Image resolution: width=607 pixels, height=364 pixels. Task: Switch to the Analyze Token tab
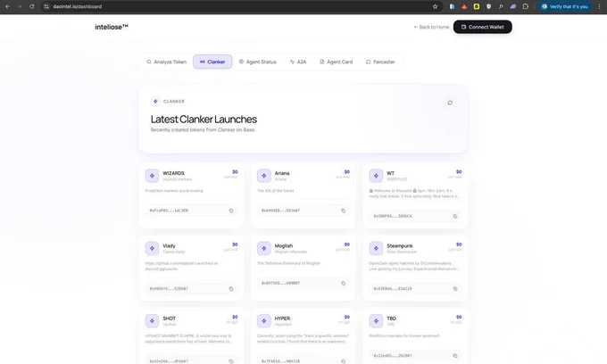tap(166, 62)
